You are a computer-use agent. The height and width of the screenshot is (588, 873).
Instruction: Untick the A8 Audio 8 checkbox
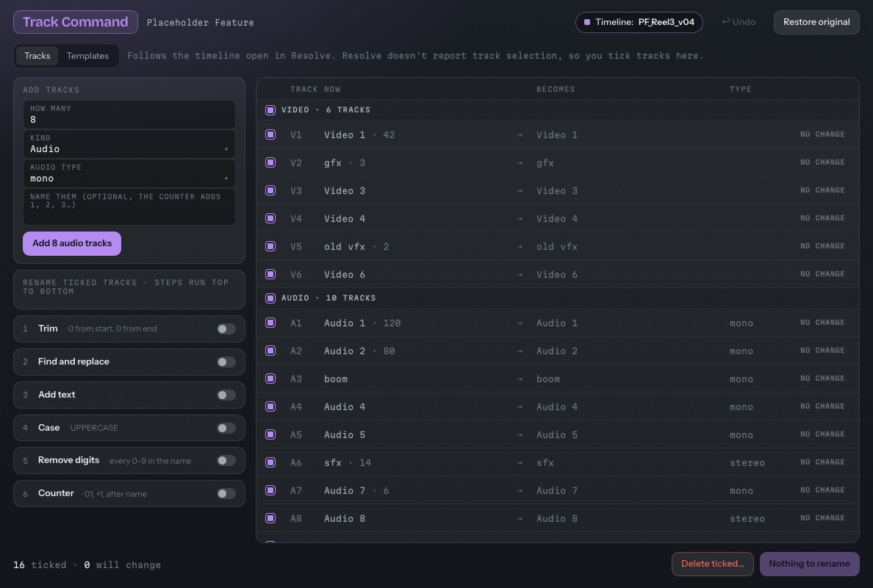(x=270, y=518)
